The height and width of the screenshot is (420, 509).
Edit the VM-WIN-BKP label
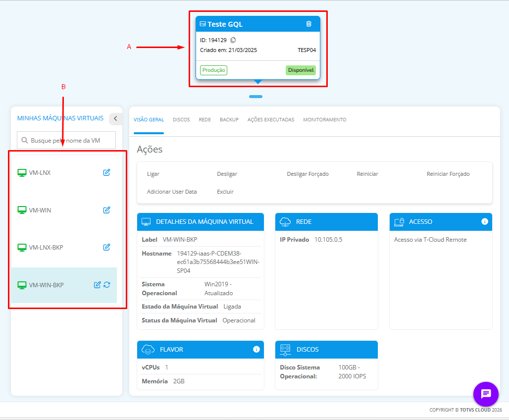pos(97,285)
